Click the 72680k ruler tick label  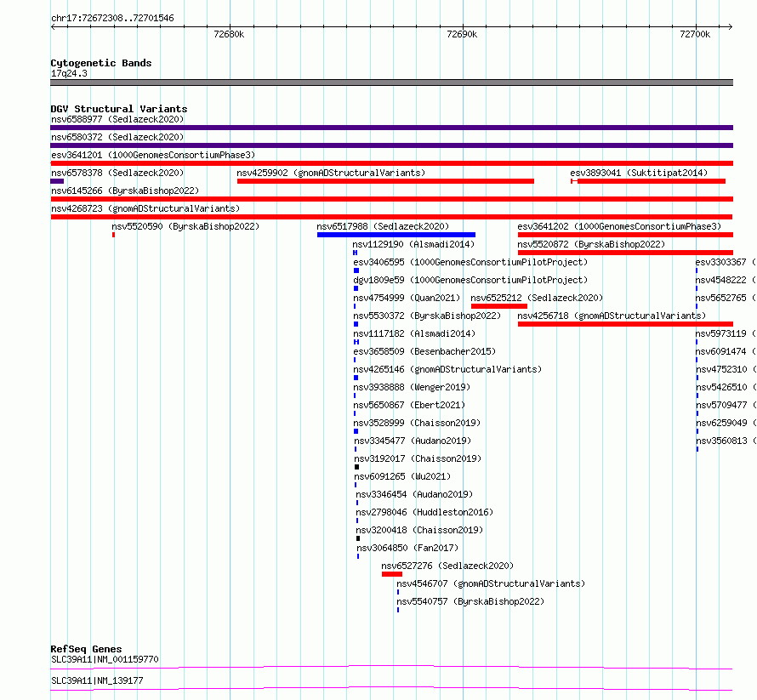coord(229,34)
